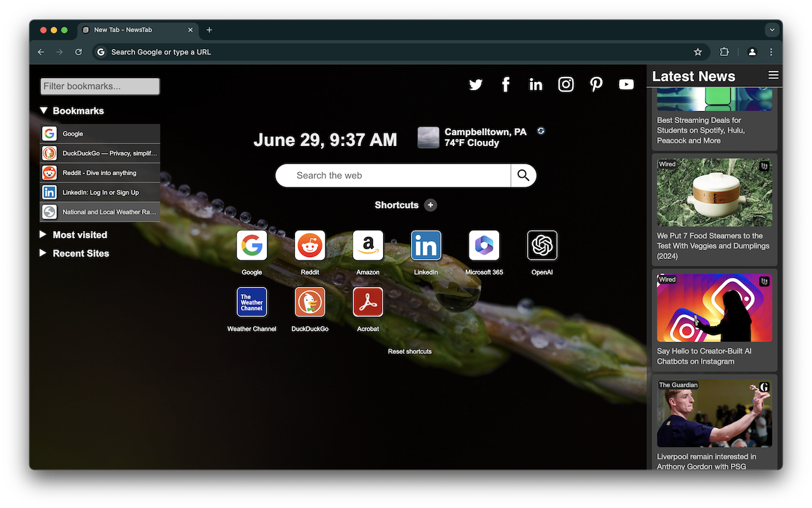Click the June 29, 9:37 AM date text

(x=325, y=140)
